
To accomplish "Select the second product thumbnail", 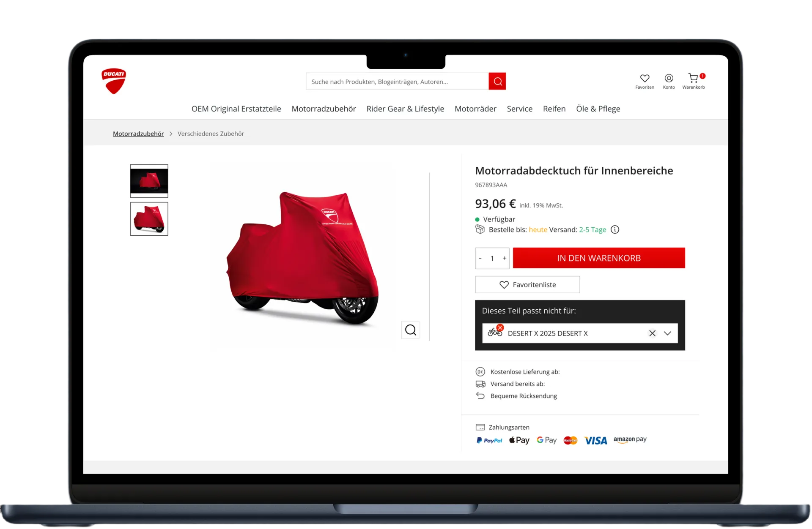I will (149, 219).
